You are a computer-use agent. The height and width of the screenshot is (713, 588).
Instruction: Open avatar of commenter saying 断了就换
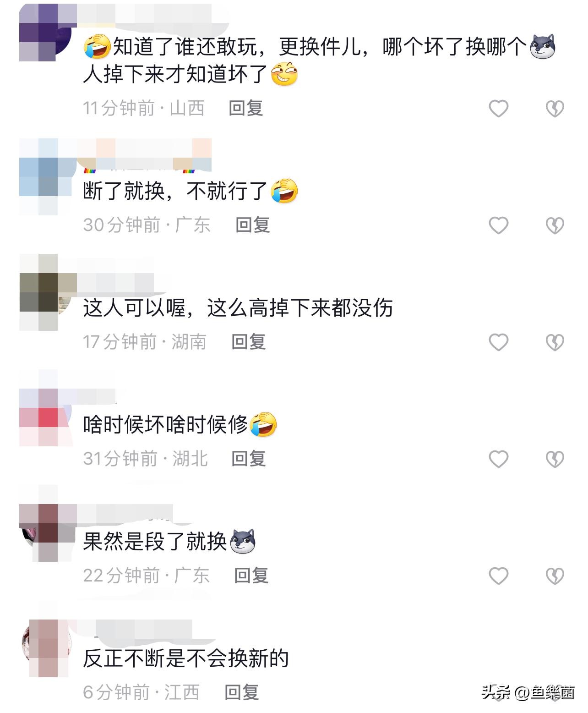[46, 176]
